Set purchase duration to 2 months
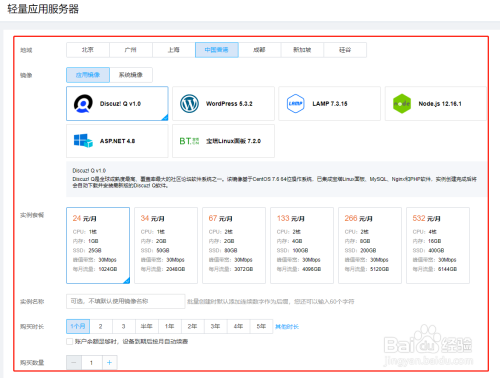Screen dimensions: 500x378 [x=101, y=326]
